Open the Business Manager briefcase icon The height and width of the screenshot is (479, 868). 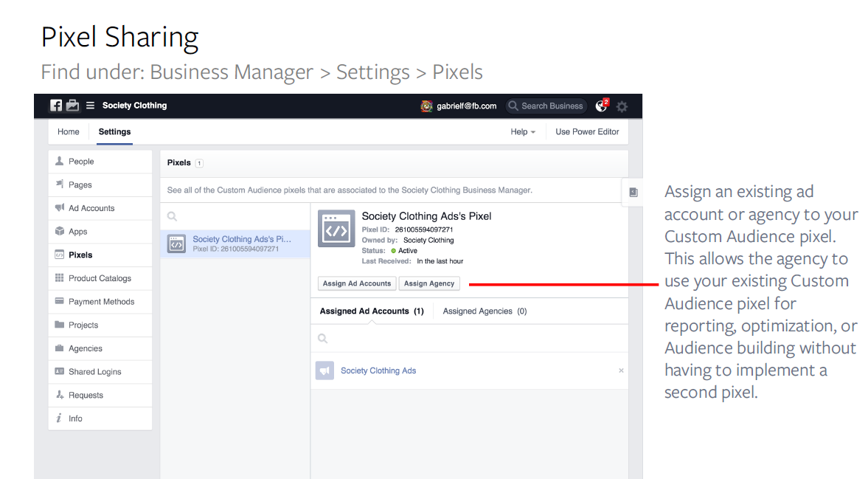[72, 106]
